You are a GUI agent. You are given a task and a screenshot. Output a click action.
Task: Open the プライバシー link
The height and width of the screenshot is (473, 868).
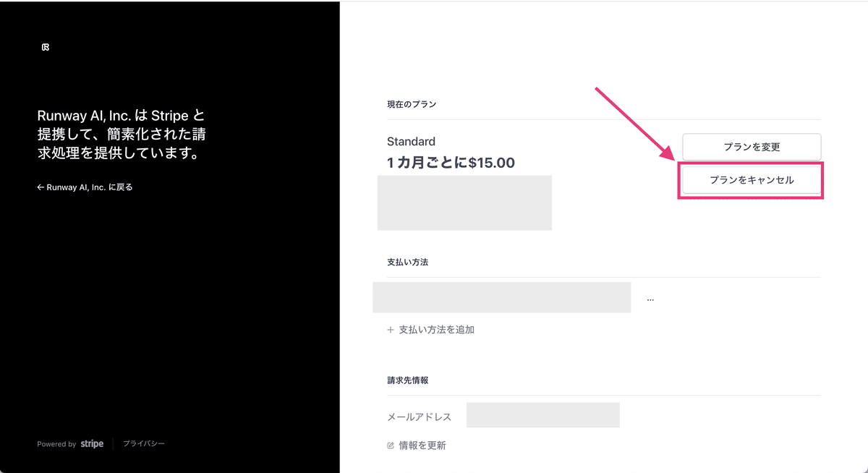pyautogui.click(x=143, y=443)
